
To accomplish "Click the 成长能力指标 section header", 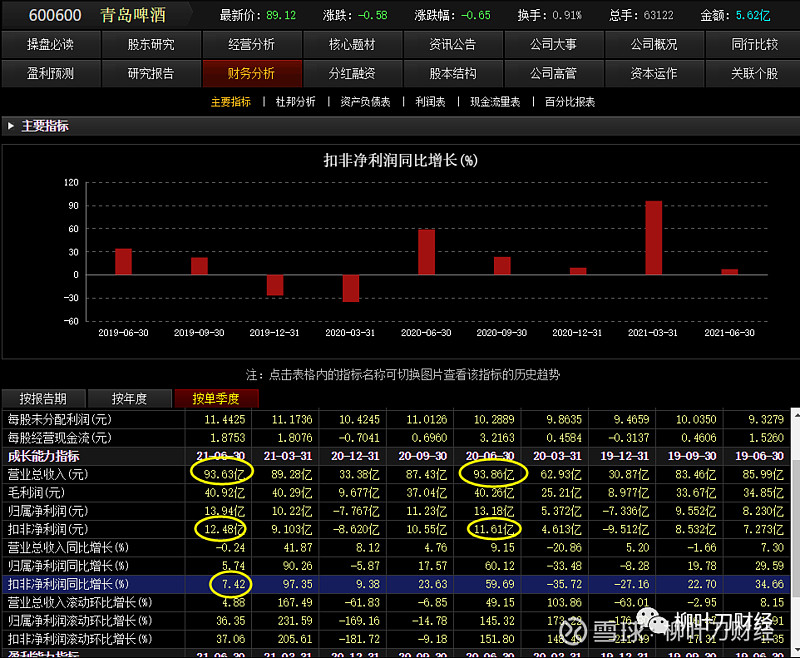I will tap(43, 456).
